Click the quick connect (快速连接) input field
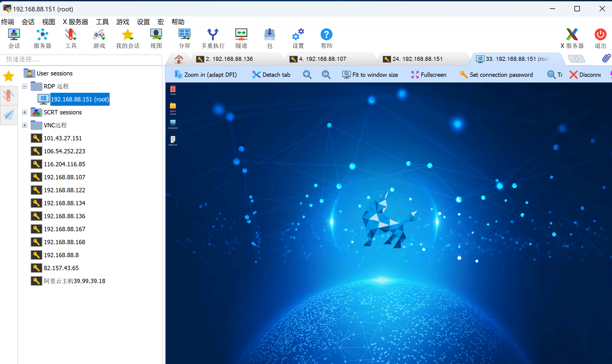 click(81, 59)
